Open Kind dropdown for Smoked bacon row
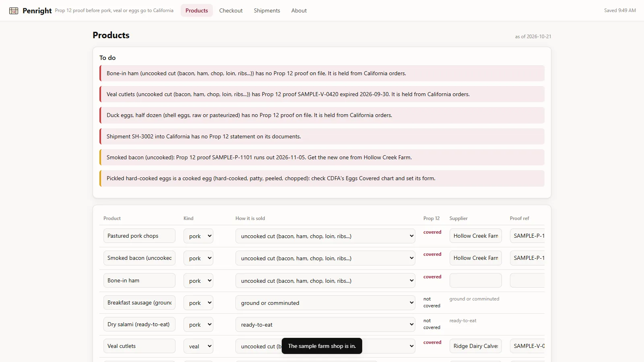The height and width of the screenshot is (362, 644). [x=198, y=258]
